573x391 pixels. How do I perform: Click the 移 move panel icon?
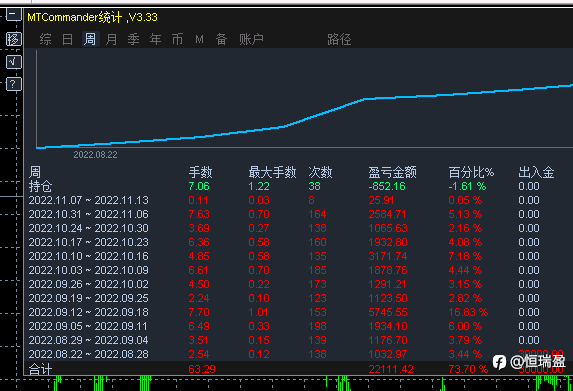tap(14, 39)
